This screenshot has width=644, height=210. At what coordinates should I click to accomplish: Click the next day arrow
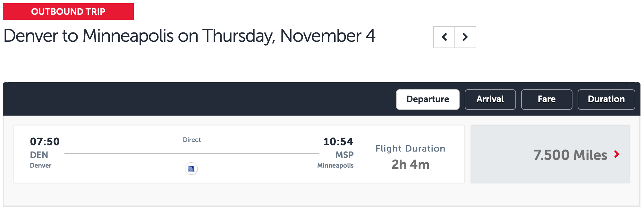465,37
